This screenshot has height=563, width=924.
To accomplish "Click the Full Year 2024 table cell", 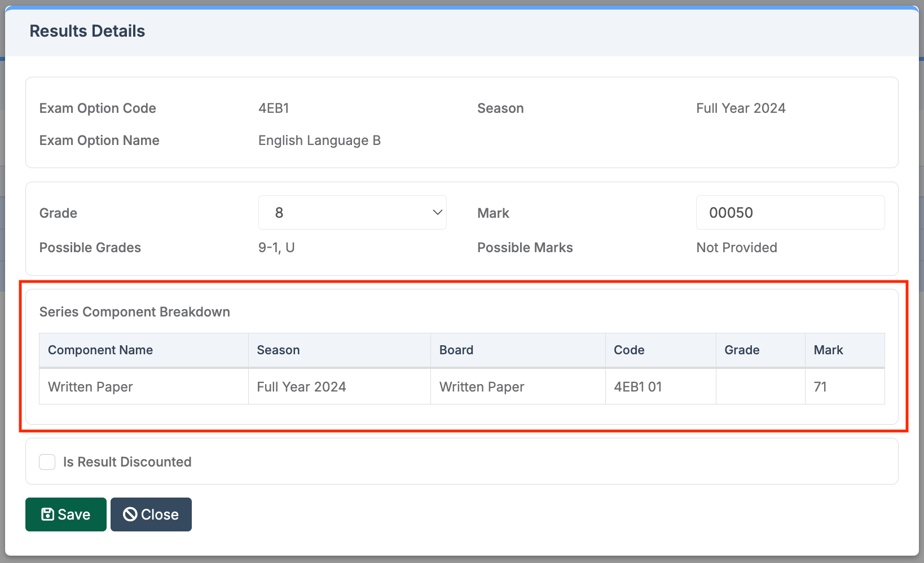I will click(x=301, y=387).
